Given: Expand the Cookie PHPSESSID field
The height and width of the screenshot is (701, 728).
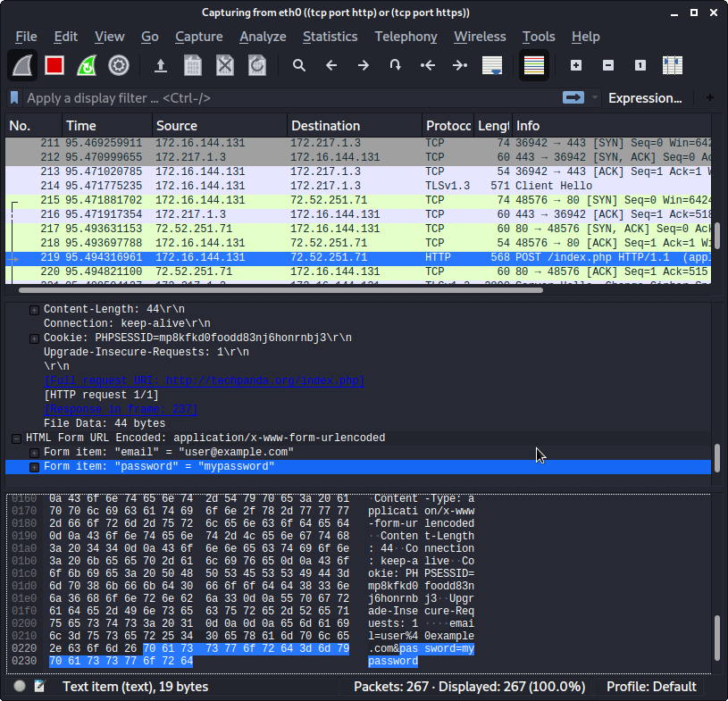Looking at the screenshot, I should coord(34,338).
